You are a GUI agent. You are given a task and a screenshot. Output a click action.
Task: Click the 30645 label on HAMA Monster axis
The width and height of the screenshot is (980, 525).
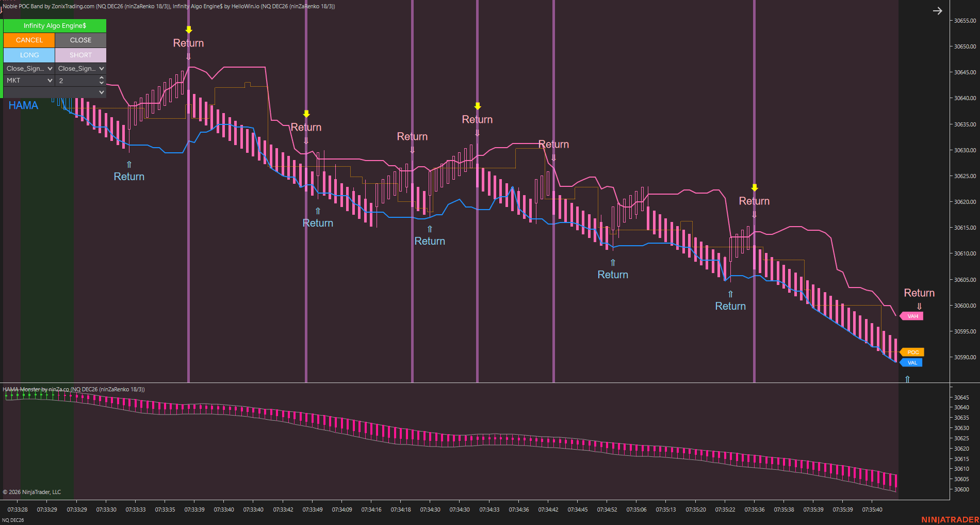point(961,397)
